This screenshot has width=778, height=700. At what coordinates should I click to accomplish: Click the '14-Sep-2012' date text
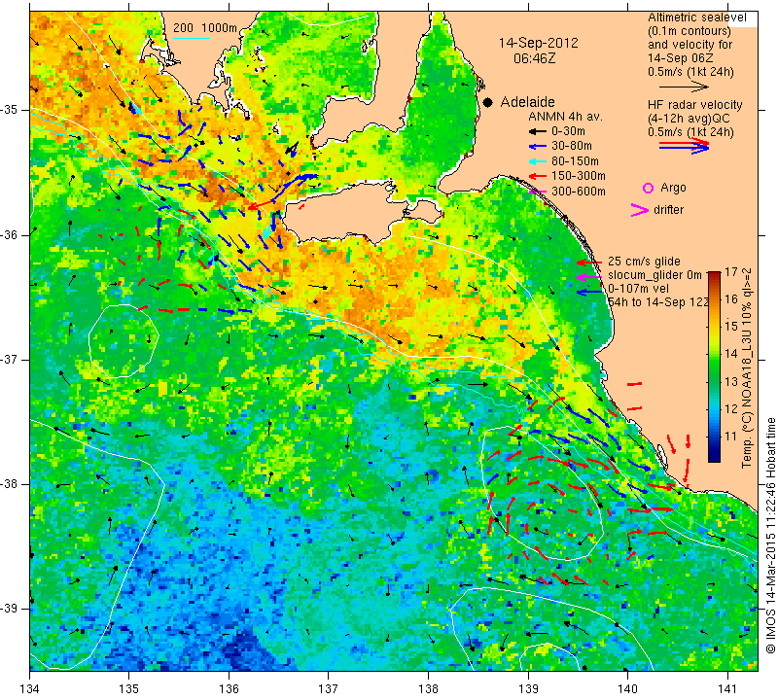pos(539,43)
